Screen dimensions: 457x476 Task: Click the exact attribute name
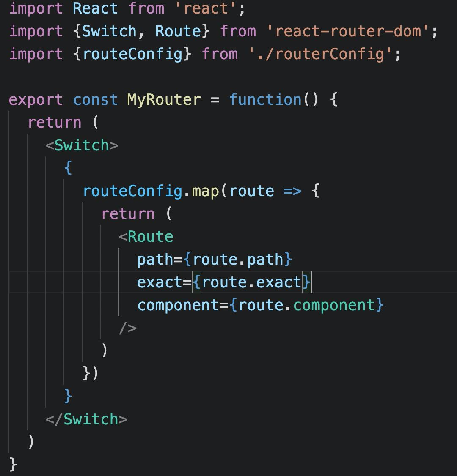160,283
